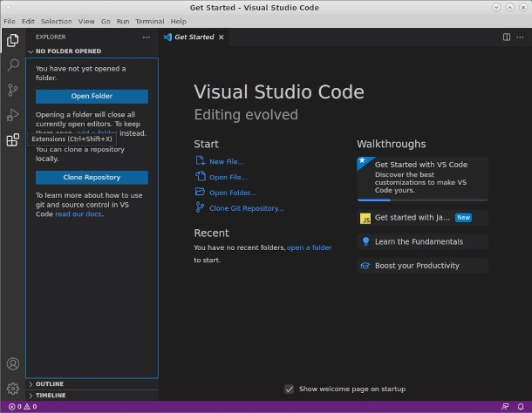The image size is (532, 413).
Task: Close the Get Started tab
Action: click(222, 37)
